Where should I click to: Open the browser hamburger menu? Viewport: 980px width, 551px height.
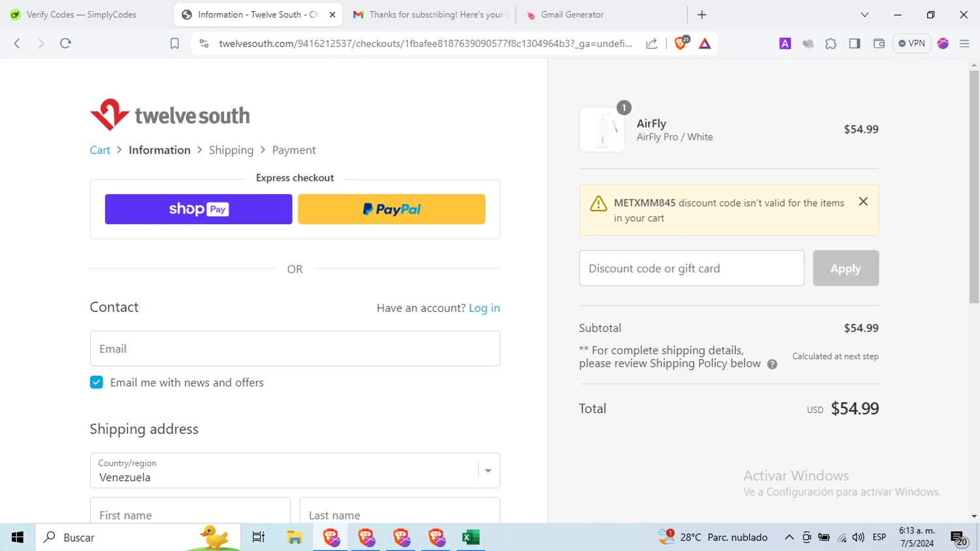tap(964, 43)
